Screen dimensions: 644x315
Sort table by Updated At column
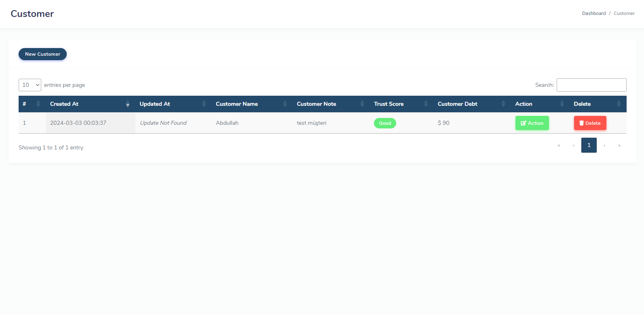point(155,104)
